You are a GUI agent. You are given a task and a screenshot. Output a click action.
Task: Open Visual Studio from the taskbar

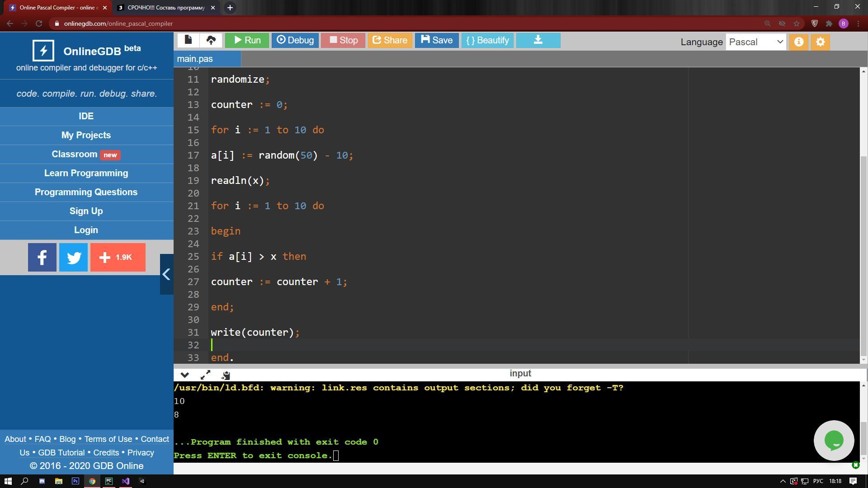click(125, 481)
